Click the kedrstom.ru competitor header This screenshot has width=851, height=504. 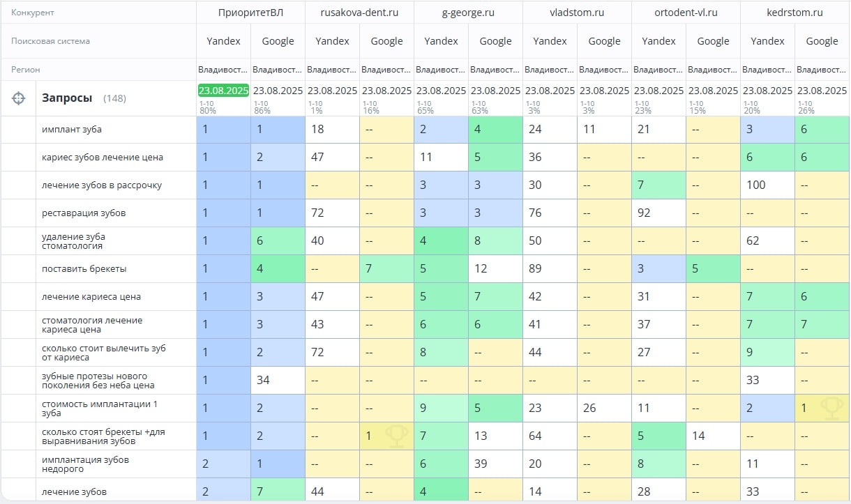click(x=794, y=13)
